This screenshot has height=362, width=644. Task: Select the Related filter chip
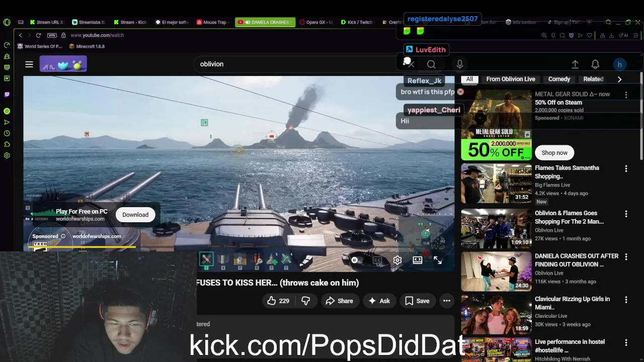593,79
